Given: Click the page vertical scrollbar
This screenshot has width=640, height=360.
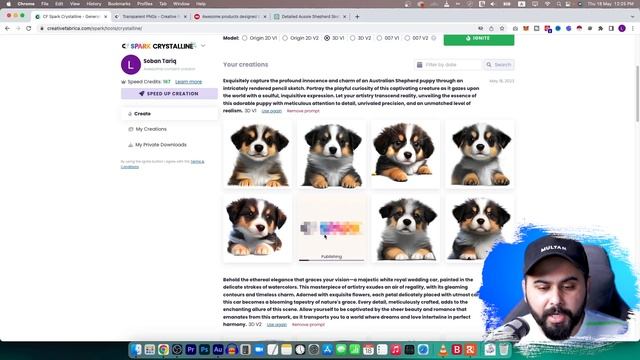Looking at the screenshot, I should click(x=637, y=93).
